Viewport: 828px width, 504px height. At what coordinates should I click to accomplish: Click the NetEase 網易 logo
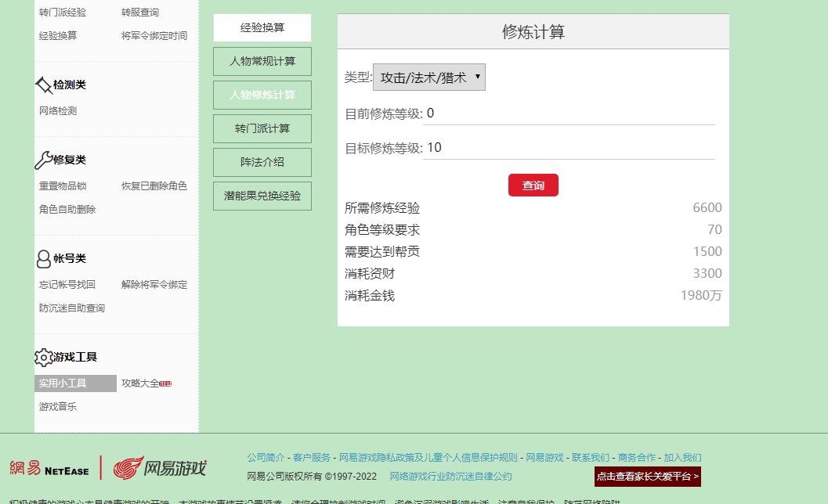pyautogui.click(x=49, y=468)
